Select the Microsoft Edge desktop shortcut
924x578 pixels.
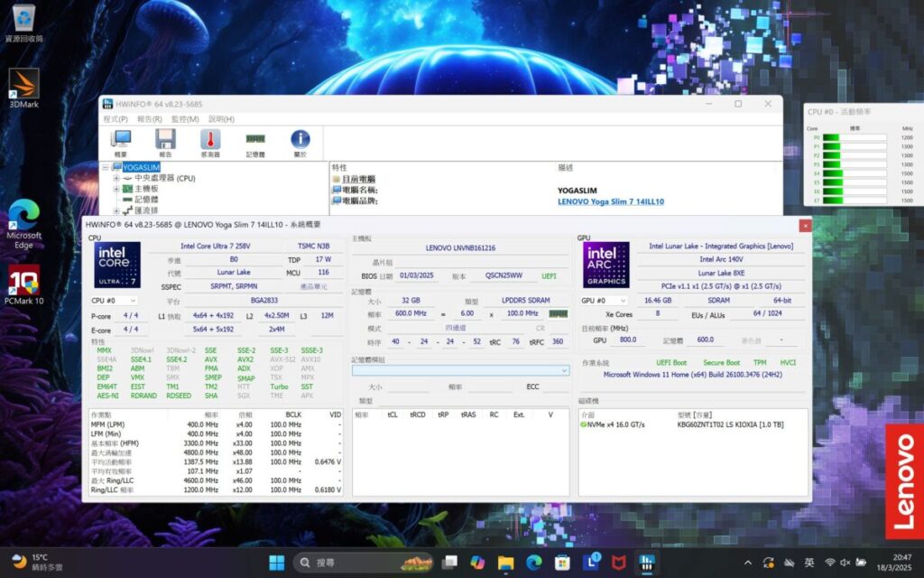(x=24, y=224)
